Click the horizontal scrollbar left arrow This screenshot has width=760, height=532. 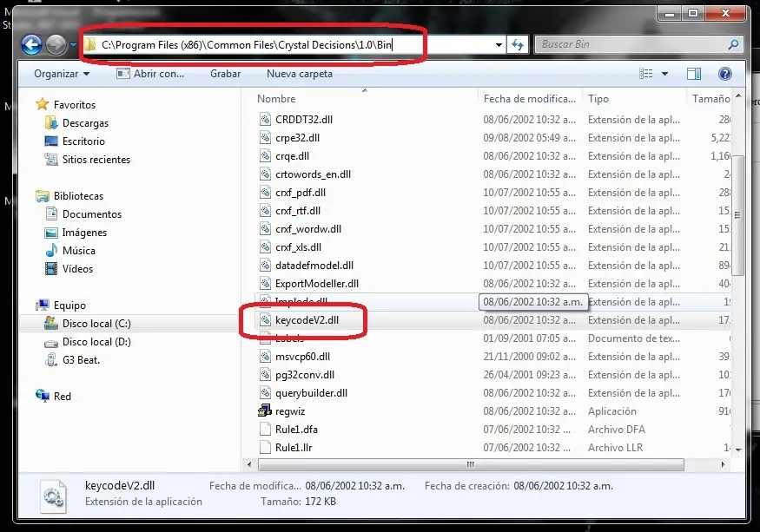249,464
